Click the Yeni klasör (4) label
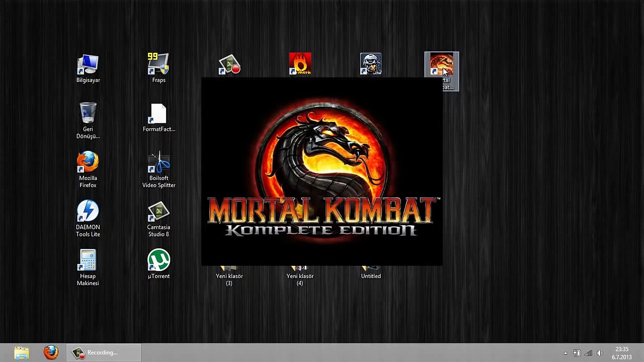This screenshot has height=362, width=644. pos(300,280)
